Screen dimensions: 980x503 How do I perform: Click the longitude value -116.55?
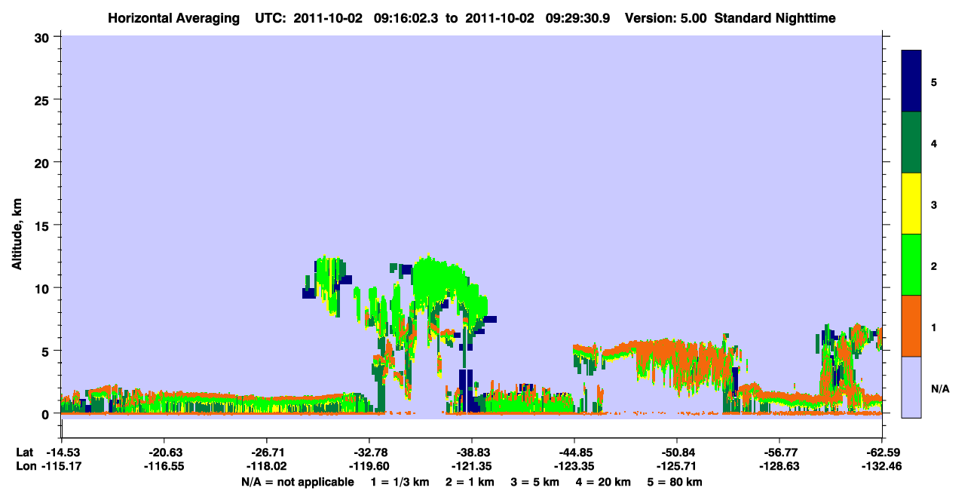pos(164,466)
